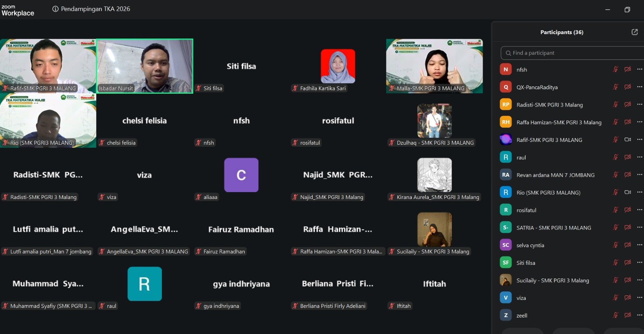Click the Find a participant search field
The image size is (644, 334).
tap(572, 53)
